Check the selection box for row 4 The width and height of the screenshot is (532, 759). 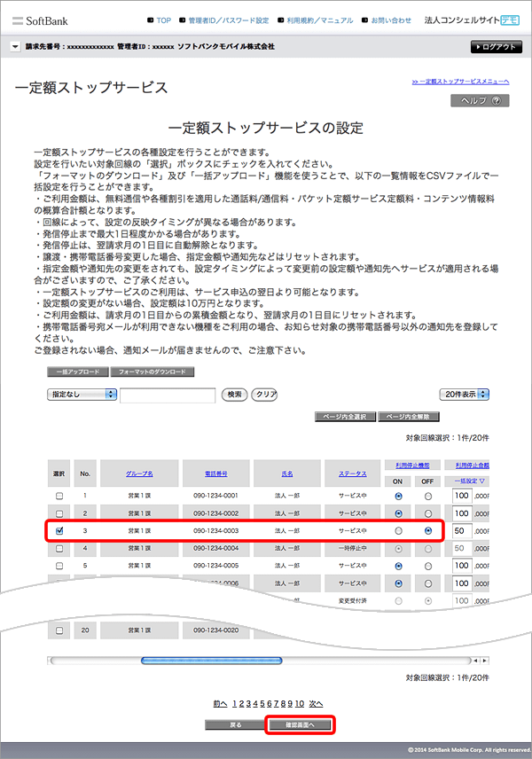[59, 549]
